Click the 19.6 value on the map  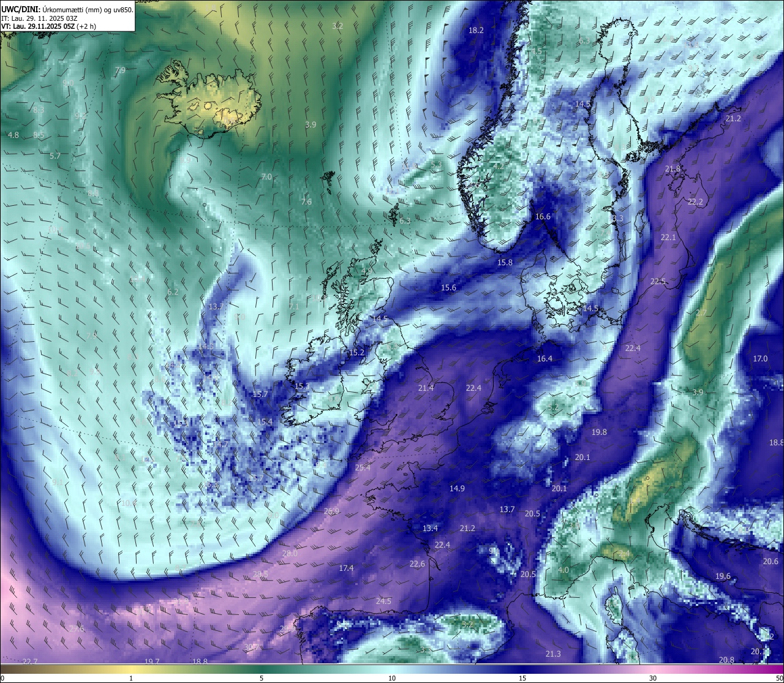point(723,576)
